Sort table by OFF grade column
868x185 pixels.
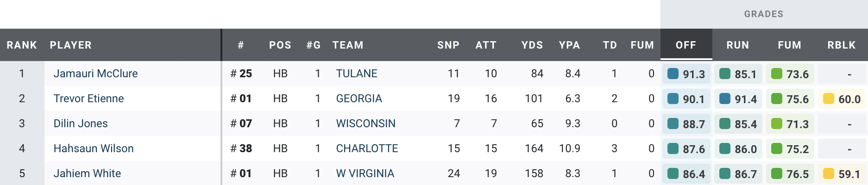coord(686,45)
